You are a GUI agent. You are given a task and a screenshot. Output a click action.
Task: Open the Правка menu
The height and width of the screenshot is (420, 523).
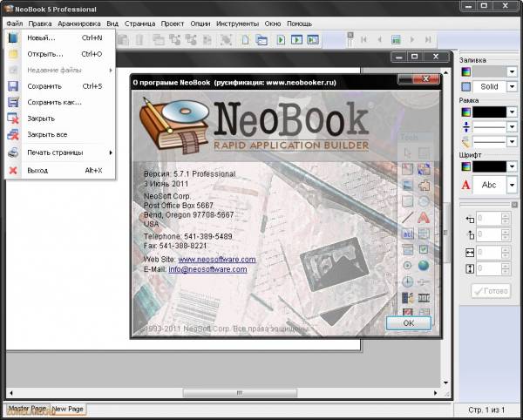pos(40,24)
